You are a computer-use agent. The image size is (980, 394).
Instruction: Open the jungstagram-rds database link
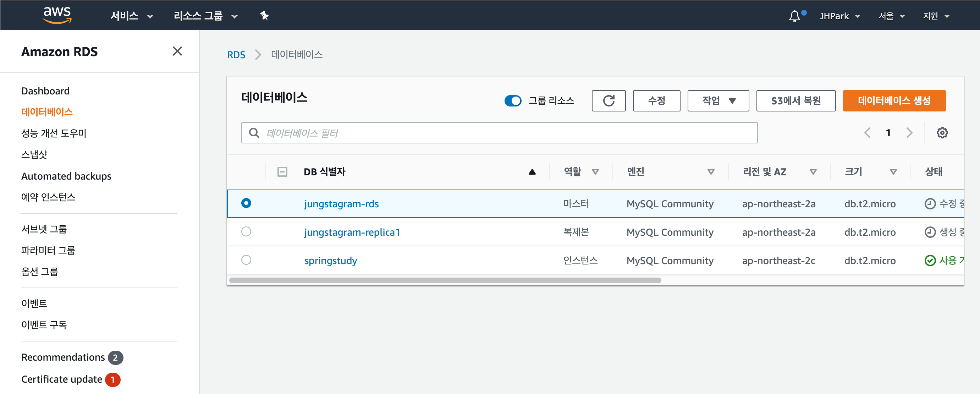pyautogui.click(x=341, y=204)
